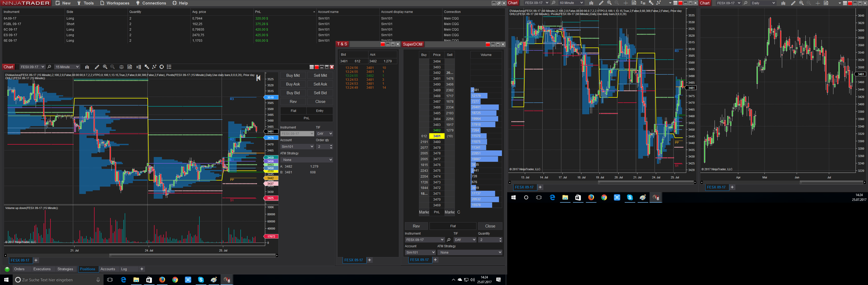Open data box in 15 Minute chart
868x285 pixels.
(x=130, y=67)
